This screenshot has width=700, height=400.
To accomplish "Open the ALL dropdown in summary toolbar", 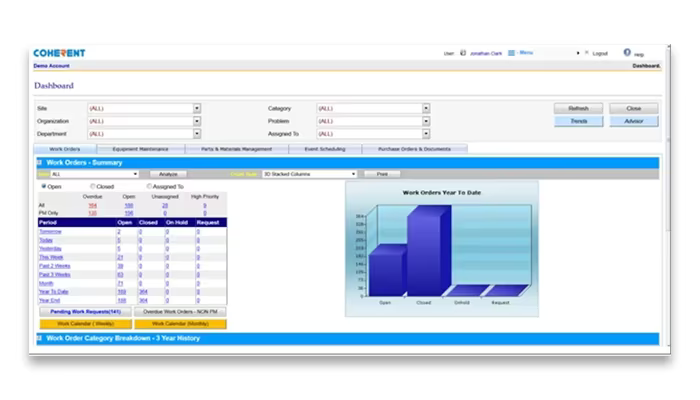I will tap(95, 174).
